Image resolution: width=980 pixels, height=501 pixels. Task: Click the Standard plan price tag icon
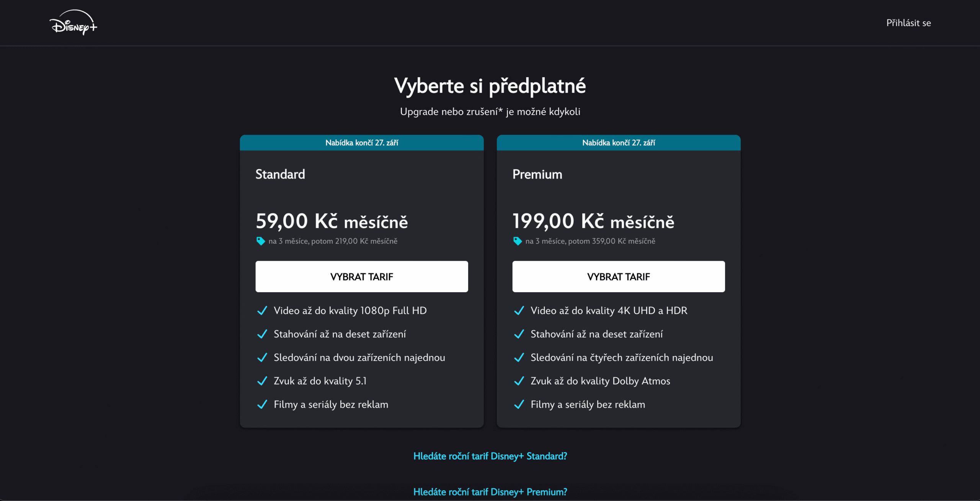click(260, 241)
